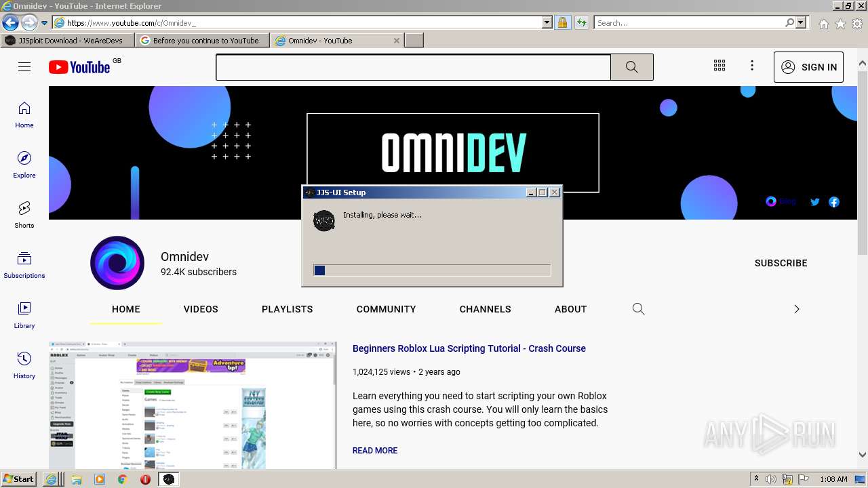Open YouTube settings three-dot menu
This screenshot has width=868, height=488.
pos(752,66)
